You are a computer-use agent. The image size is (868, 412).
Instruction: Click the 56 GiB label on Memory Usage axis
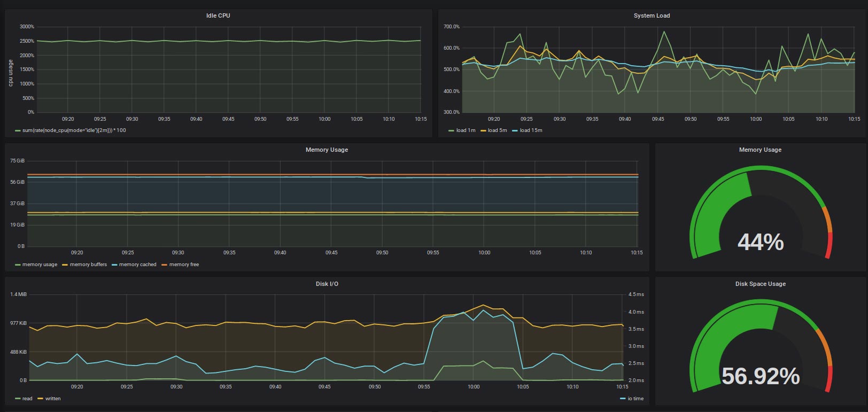tap(17, 182)
